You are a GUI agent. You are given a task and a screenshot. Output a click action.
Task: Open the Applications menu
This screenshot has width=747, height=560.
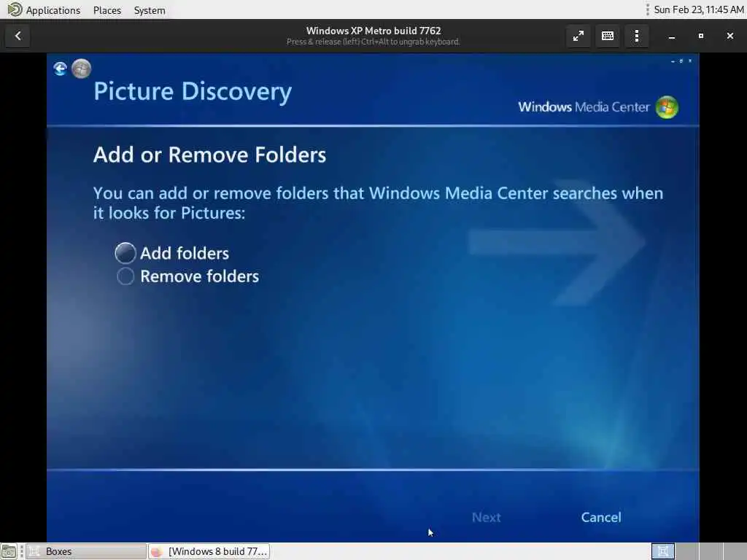53,10
